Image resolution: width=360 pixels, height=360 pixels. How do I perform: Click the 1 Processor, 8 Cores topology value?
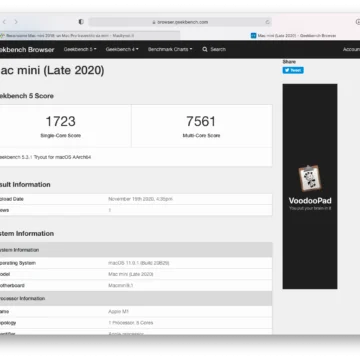coord(131,323)
